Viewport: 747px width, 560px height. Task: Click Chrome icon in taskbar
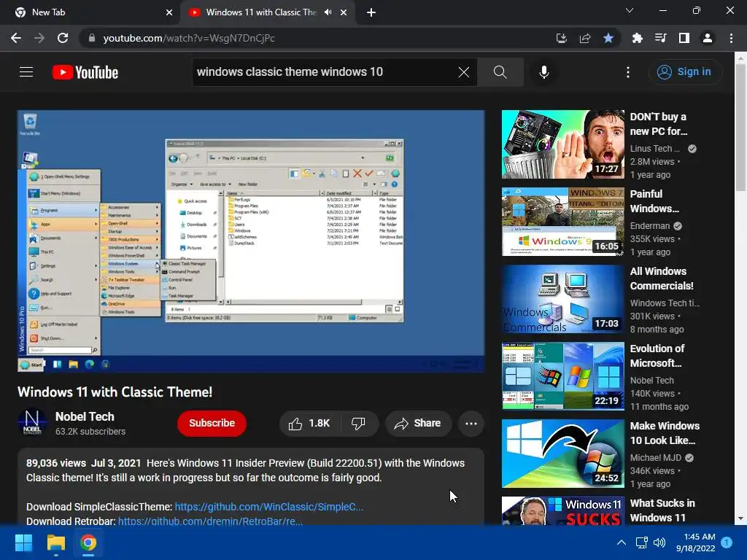pos(88,542)
